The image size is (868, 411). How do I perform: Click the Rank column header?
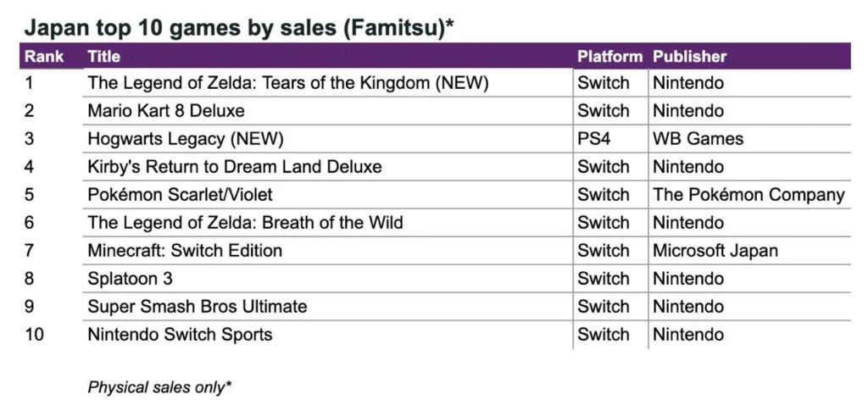coord(45,57)
